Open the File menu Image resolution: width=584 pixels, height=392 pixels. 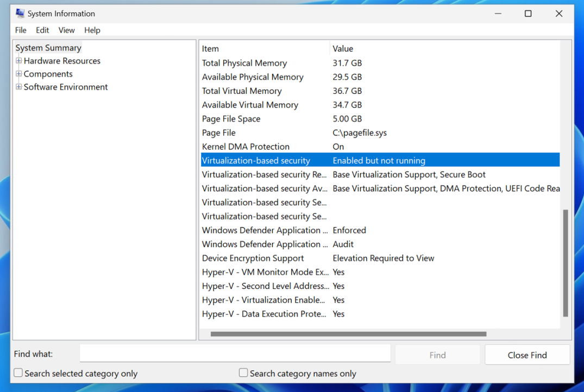21,30
